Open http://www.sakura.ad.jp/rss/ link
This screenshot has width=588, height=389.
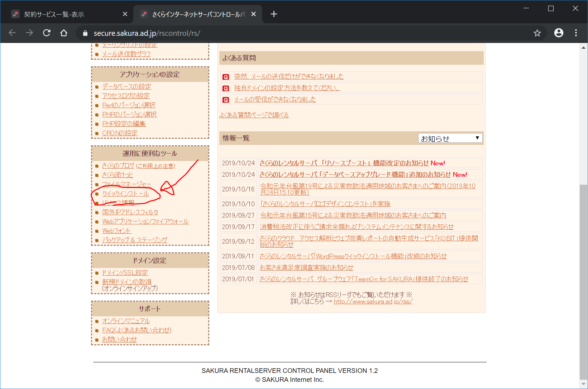pos(373,301)
